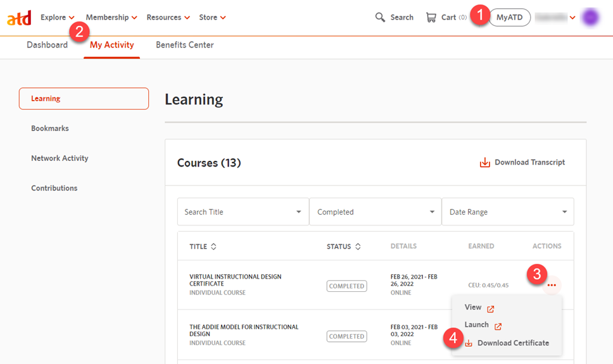Sort courses by Title column arrows
The image size is (613, 364).
click(213, 246)
